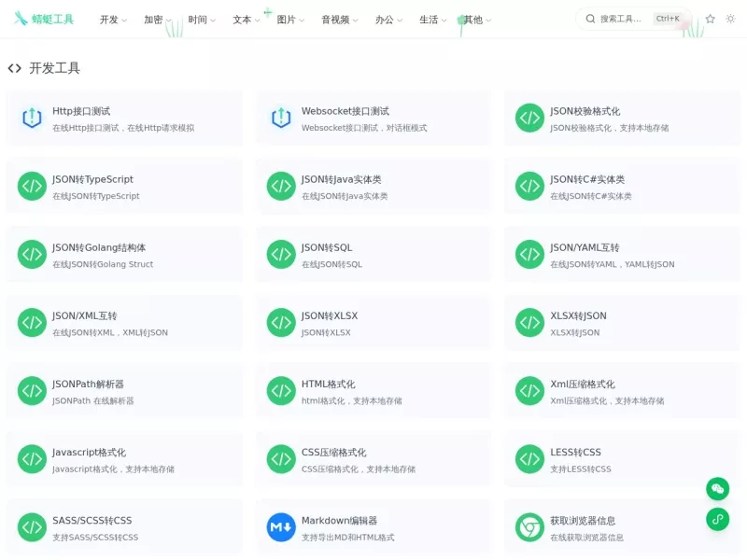Screen dimensions: 747x560
Task: Click description 支持SASS/SCSS转CSS
Action: coord(95,538)
